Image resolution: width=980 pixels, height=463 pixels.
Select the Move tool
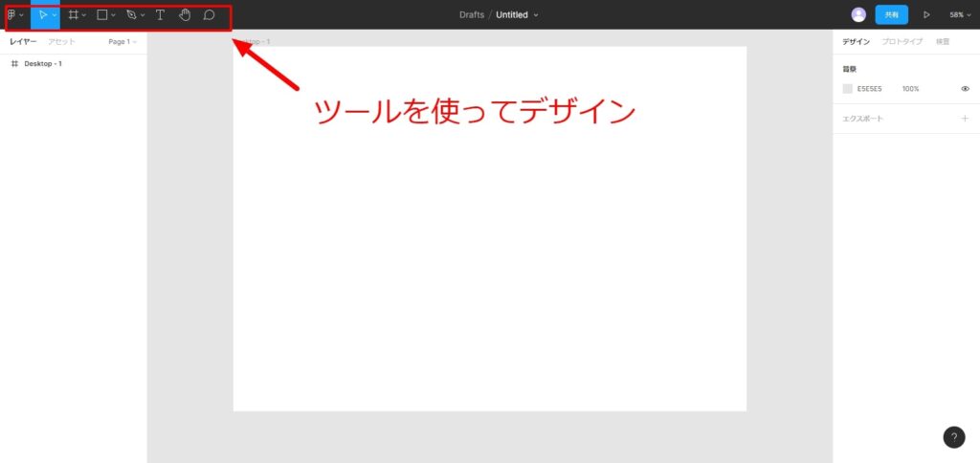[43, 15]
